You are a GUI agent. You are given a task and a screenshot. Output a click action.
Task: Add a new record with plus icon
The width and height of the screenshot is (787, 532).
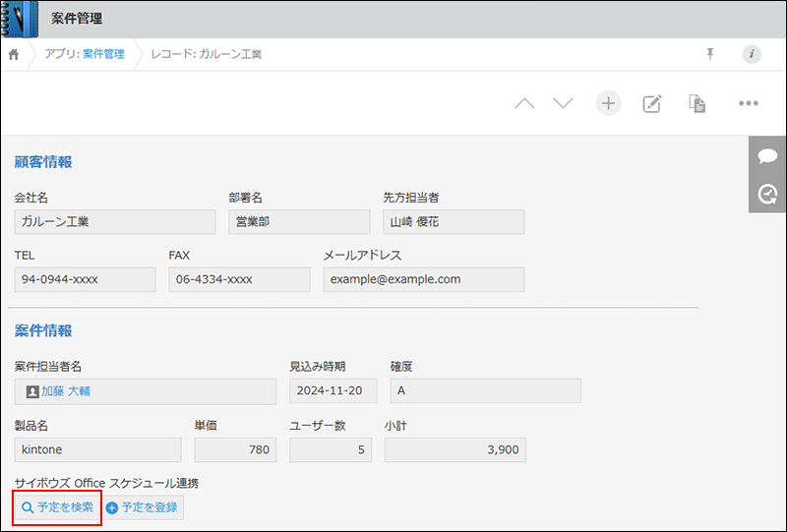608,103
